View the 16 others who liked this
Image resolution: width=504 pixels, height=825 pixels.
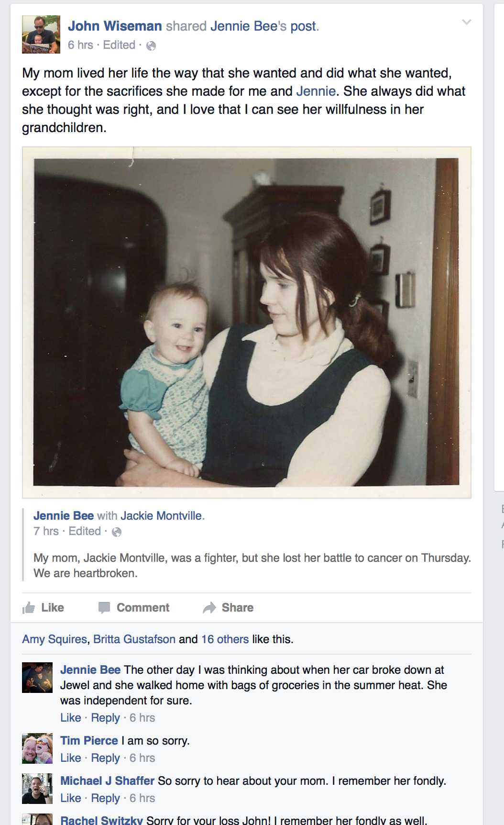pyautogui.click(x=225, y=639)
